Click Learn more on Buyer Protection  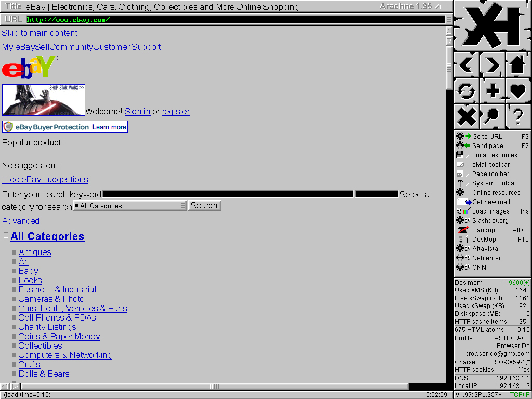pyautogui.click(x=109, y=127)
